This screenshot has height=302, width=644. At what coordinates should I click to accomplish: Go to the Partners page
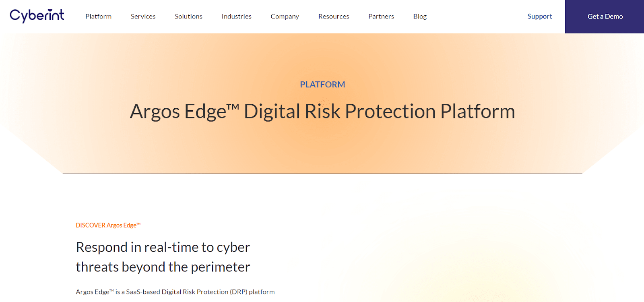381,17
